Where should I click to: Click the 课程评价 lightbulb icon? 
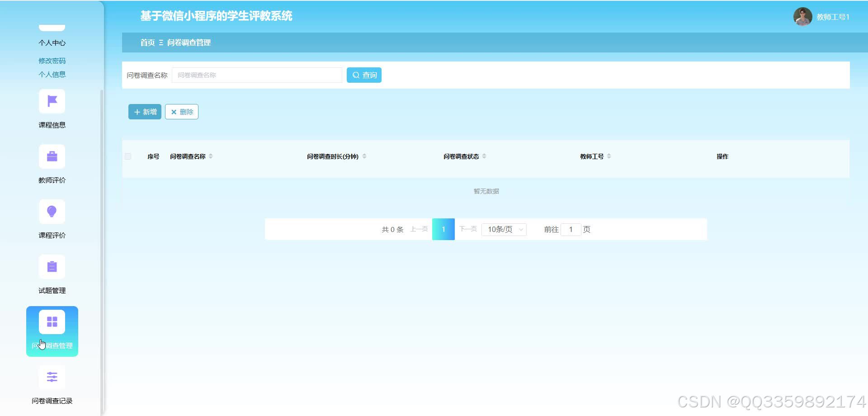point(52,211)
